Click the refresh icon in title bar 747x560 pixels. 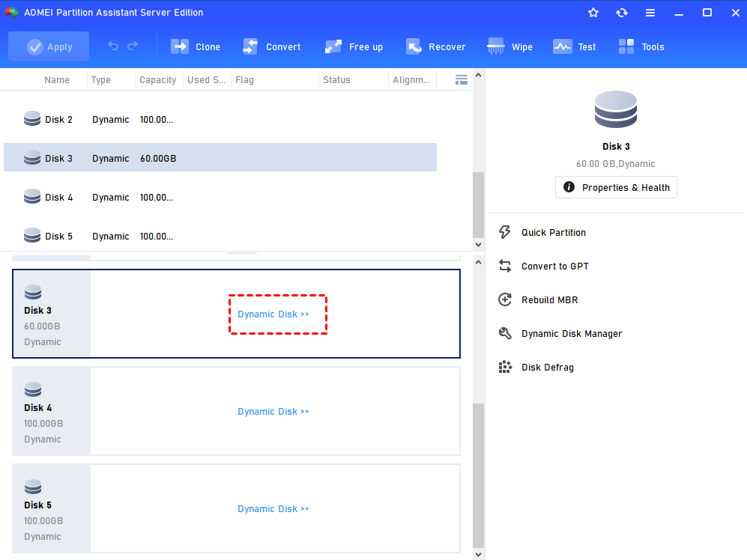[x=622, y=13]
